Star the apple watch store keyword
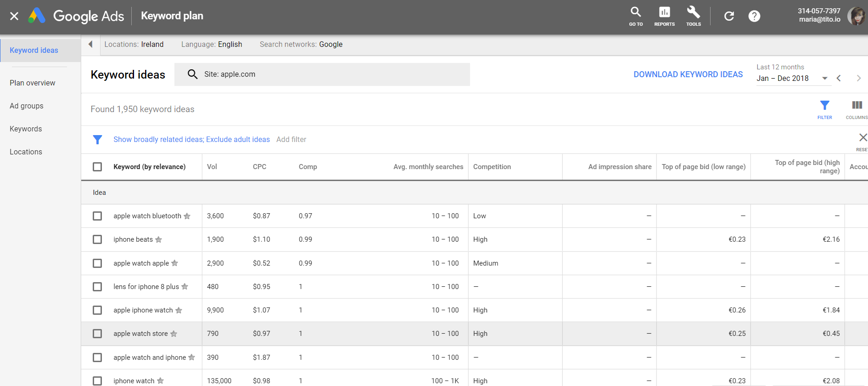The width and height of the screenshot is (868, 386). 174,334
